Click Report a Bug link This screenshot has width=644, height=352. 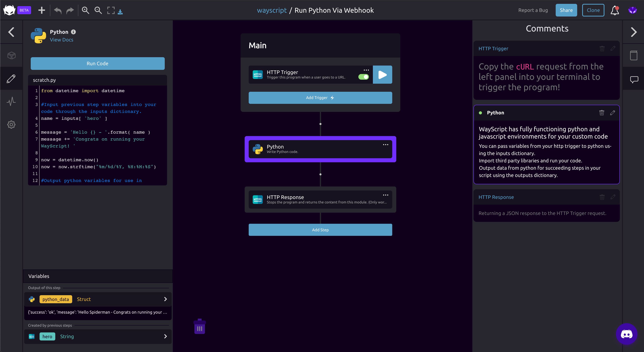[533, 10]
